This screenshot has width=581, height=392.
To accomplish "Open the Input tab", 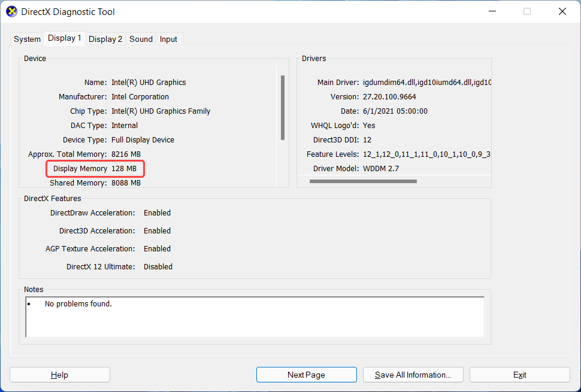I will 168,39.
